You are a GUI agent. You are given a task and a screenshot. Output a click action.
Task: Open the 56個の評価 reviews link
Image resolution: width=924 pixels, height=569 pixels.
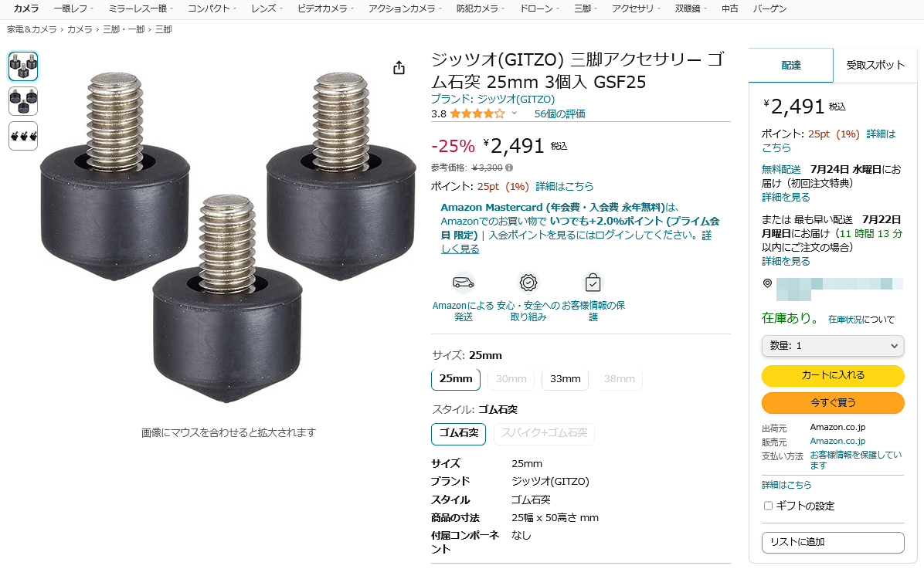559,113
